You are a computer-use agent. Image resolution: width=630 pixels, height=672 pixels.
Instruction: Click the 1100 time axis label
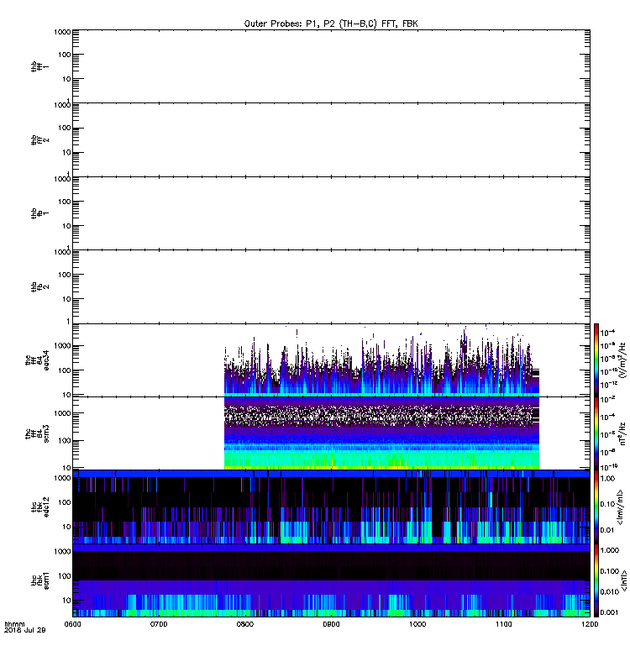503,624
